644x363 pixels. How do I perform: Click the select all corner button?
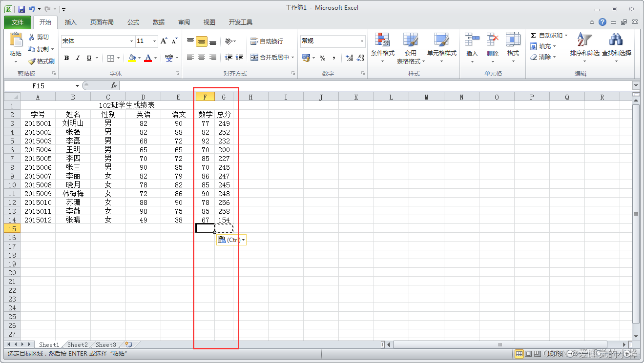pos(12,97)
